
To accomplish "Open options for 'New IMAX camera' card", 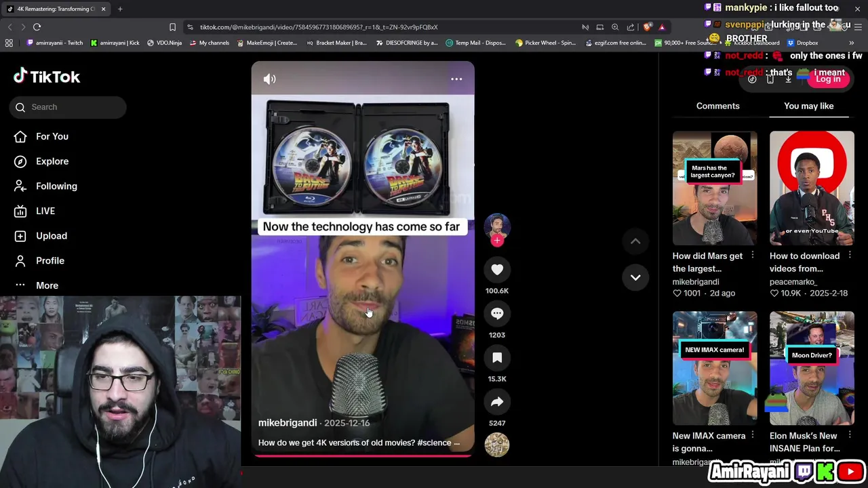I will 753,436.
